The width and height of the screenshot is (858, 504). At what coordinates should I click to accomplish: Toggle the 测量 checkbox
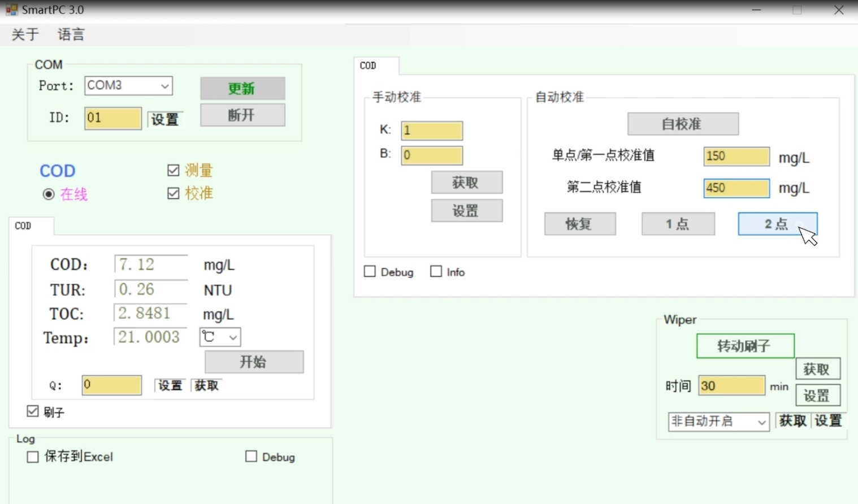(x=174, y=170)
